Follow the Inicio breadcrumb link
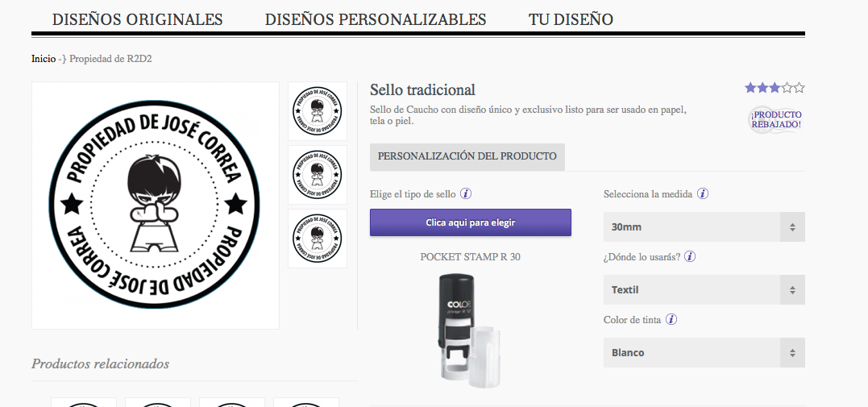Image resolution: width=868 pixels, height=407 pixels. click(x=44, y=59)
